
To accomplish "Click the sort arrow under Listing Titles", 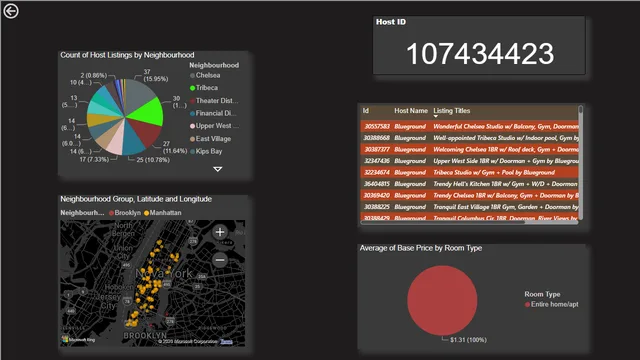I will point(436,117).
